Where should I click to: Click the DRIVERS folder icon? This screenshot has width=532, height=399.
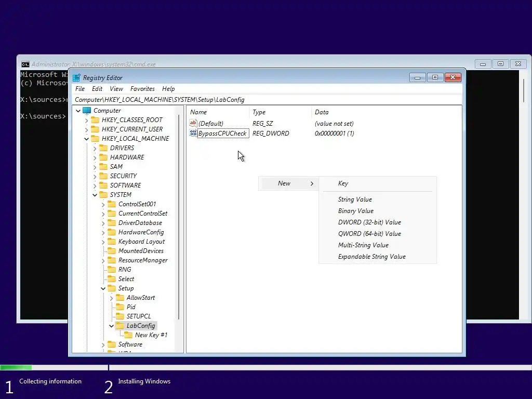click(103, 148)
